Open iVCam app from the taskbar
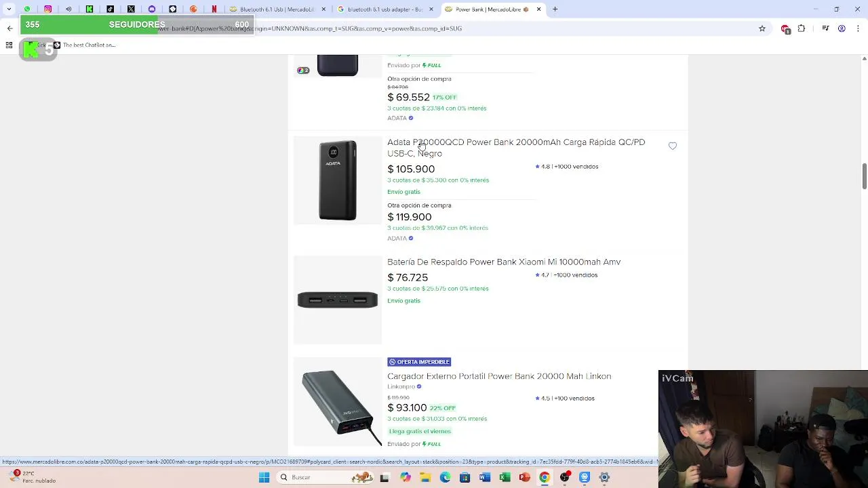 pos(585,477)
